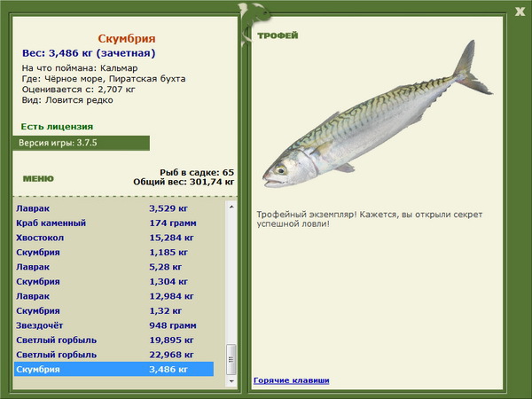
Task: Click the scrollbar down arrow in fish list
Action: (x=231, y=381)
